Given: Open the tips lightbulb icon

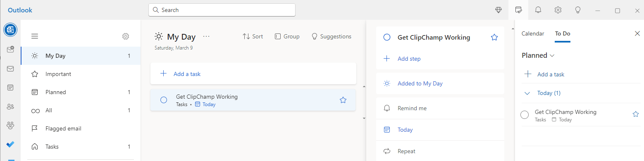Looking at the screenshot, I should (x=578, y=10).
